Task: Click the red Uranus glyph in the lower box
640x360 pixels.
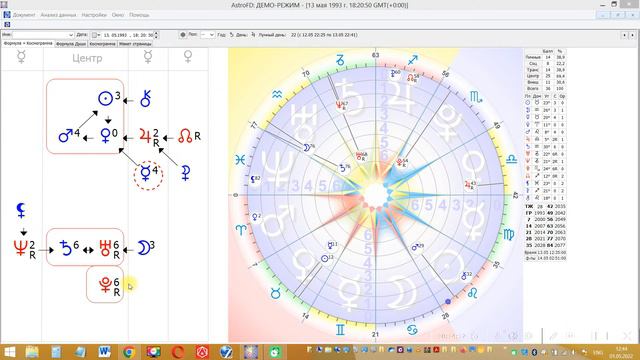Action: (105, 248)
